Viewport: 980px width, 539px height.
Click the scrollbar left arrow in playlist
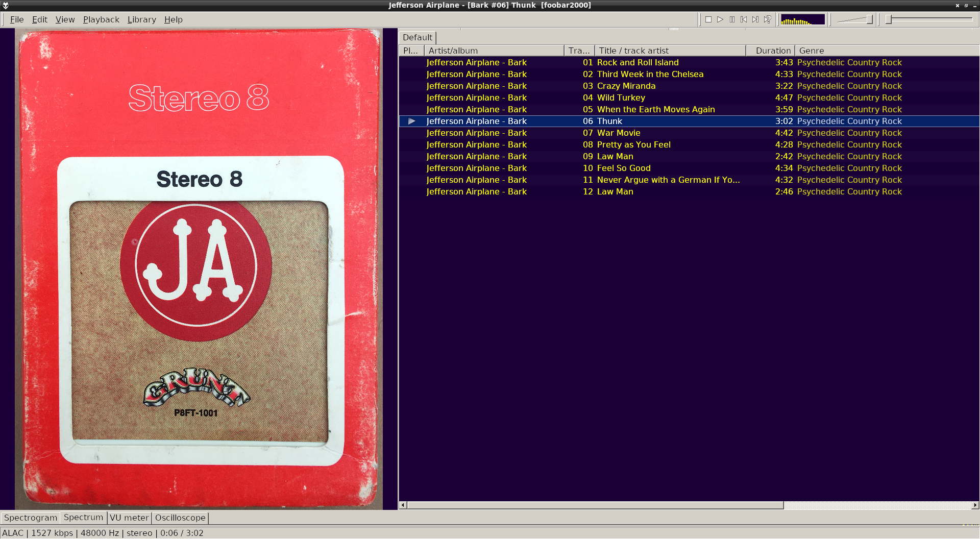click(x=403, y=505)
